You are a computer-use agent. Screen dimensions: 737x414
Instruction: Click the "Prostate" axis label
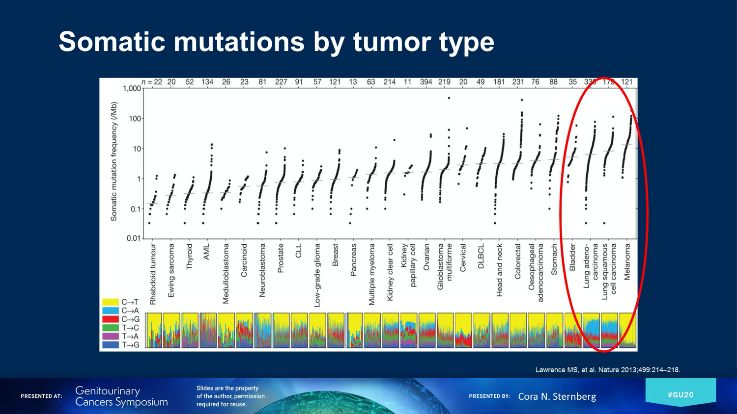[281, 258]
